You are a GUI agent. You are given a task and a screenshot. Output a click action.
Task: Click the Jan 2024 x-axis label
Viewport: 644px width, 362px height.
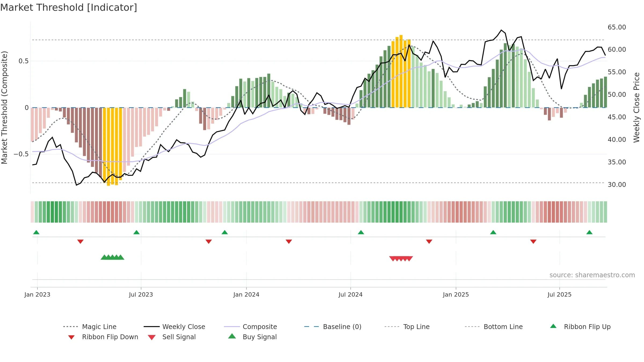(x=246, y=294)
